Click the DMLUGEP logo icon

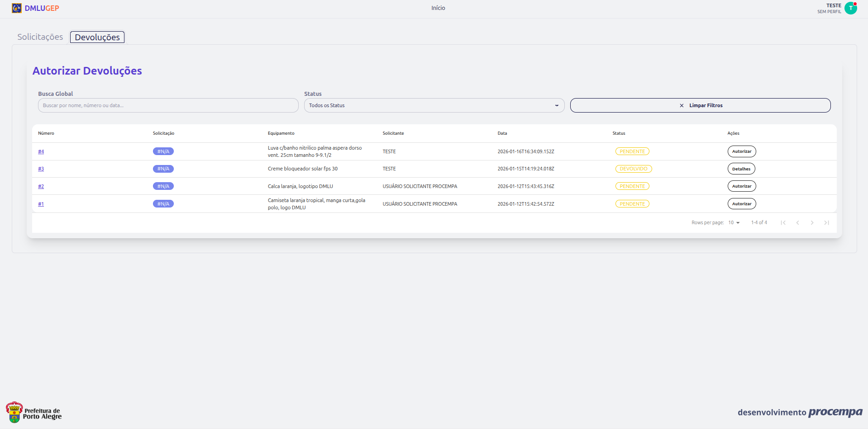pyautogui.click(x=17, y=8)
